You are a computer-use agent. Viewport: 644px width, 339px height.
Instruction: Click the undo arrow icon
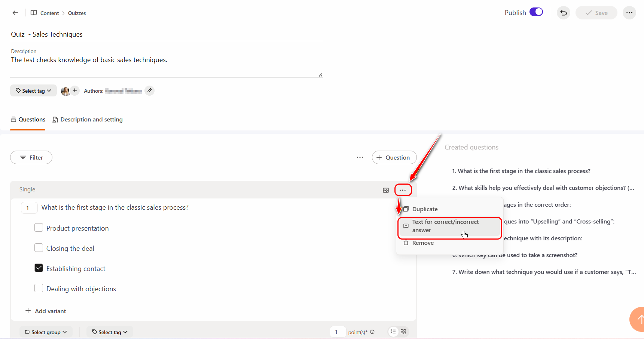(x=563, y=13)
